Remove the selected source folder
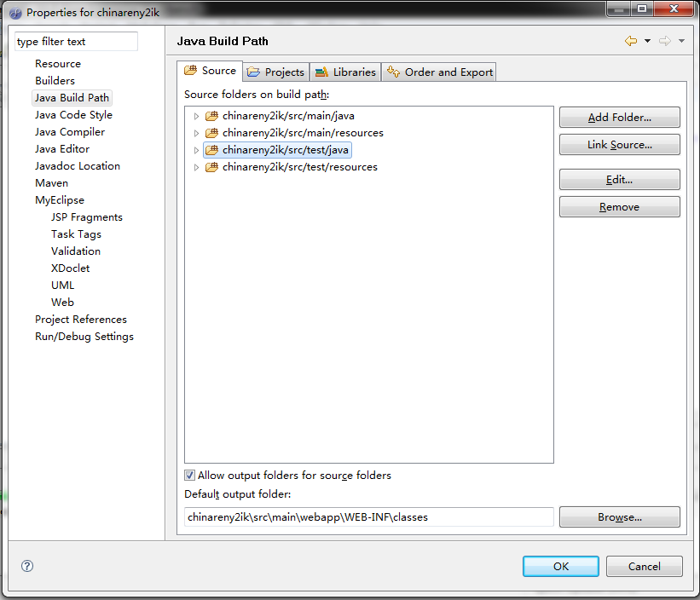The width and height of the screenshot is (700, 600). click(620, 206)
